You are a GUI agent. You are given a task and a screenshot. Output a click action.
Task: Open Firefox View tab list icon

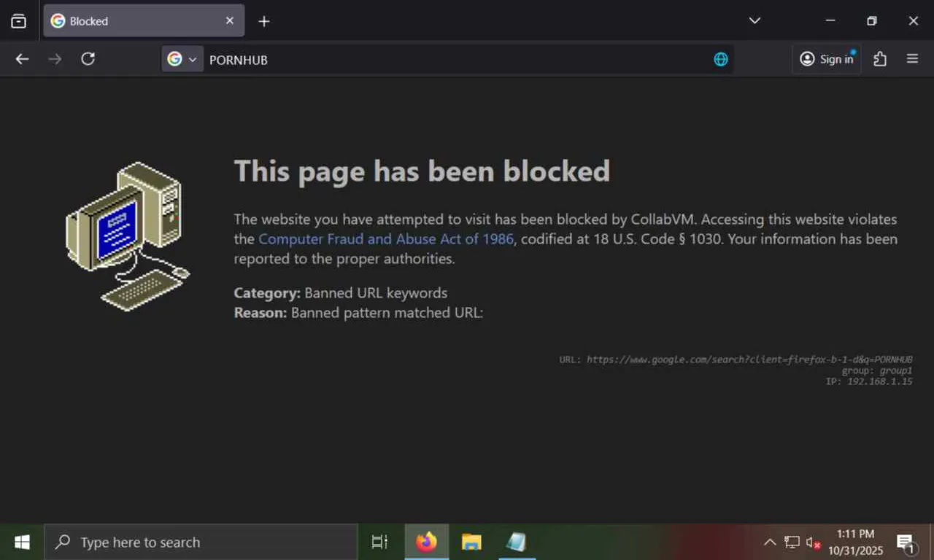pyautogui.click(x=19, y=21)
